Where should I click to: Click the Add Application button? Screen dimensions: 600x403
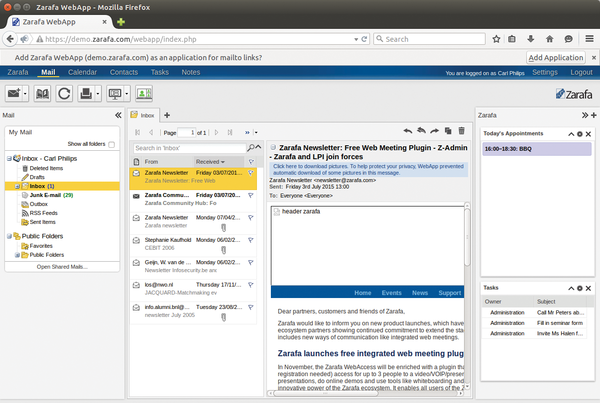[556, 57]
